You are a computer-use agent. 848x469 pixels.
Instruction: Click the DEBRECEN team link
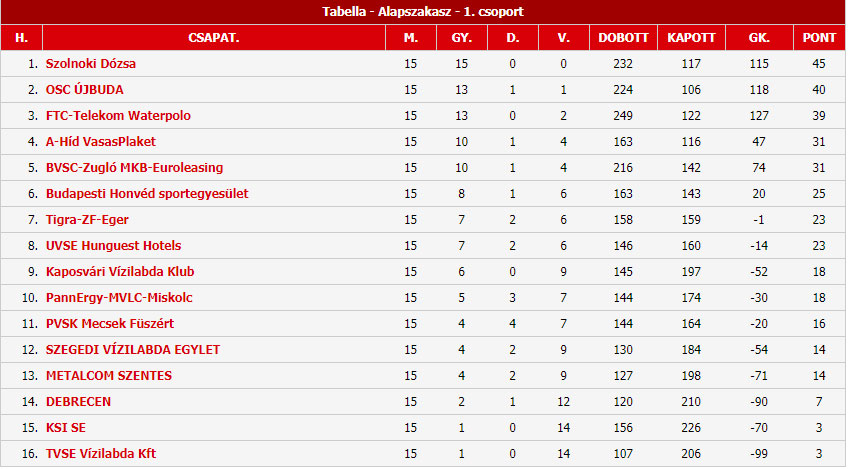tap(78, 401)
